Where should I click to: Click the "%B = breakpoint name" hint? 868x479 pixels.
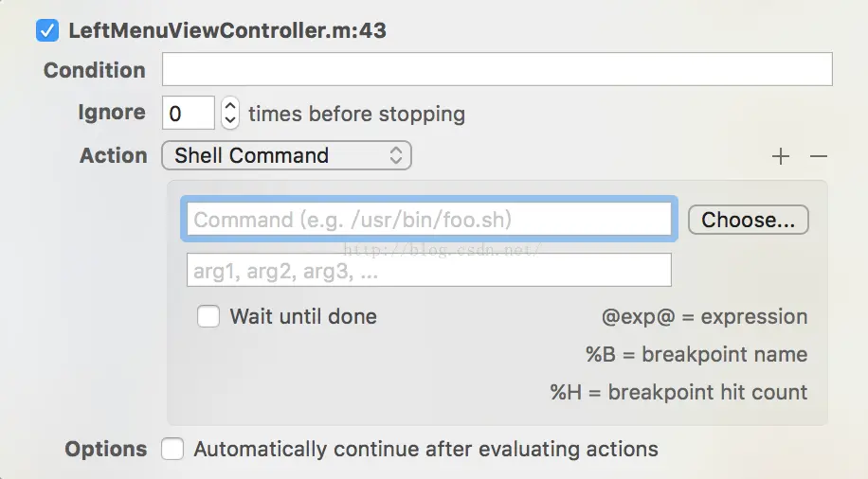tap(696, 355)
